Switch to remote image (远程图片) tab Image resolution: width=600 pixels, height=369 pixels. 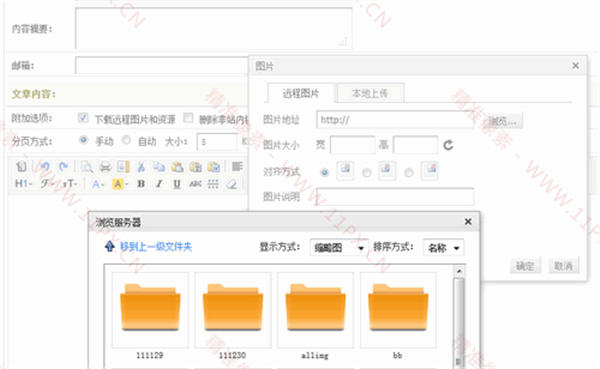coord(301,93)
